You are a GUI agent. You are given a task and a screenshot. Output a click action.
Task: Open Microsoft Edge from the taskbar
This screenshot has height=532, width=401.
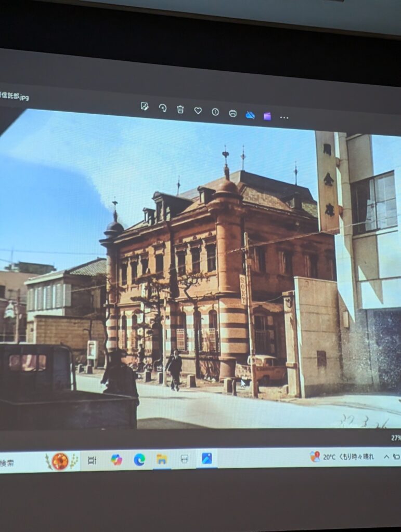139,459
